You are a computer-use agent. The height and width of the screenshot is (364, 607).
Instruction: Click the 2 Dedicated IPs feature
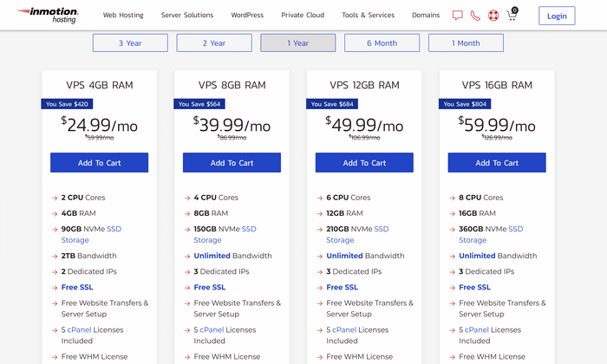tap(88, 271)
